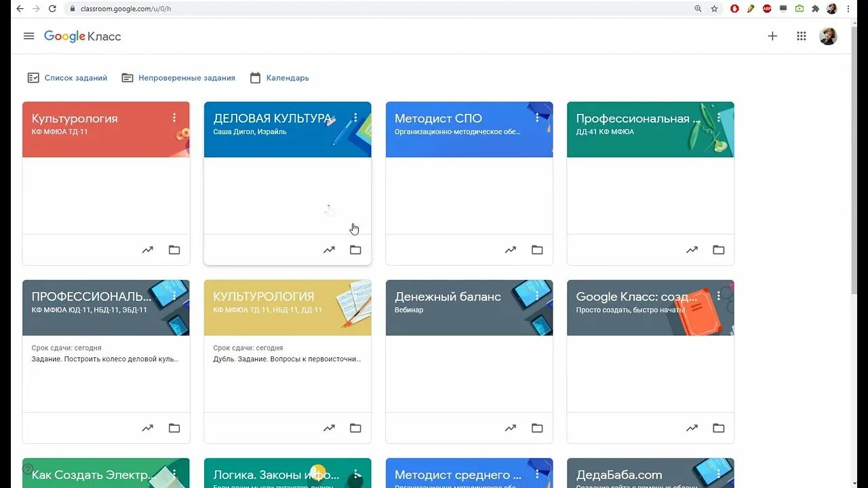Image resolution: width=868 pixels, height=488 pixels.
Task: Open the Google apps grid
Action: (x=802, y=36)
